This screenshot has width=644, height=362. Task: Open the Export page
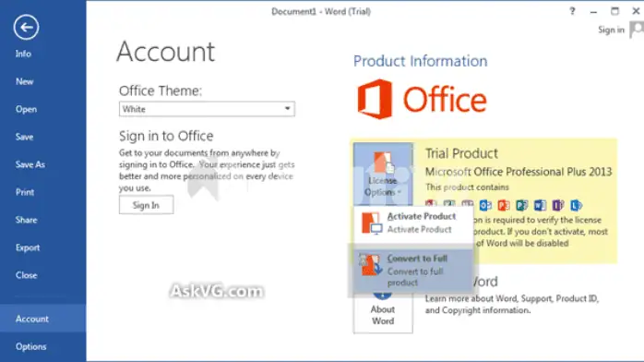(28, 247)
